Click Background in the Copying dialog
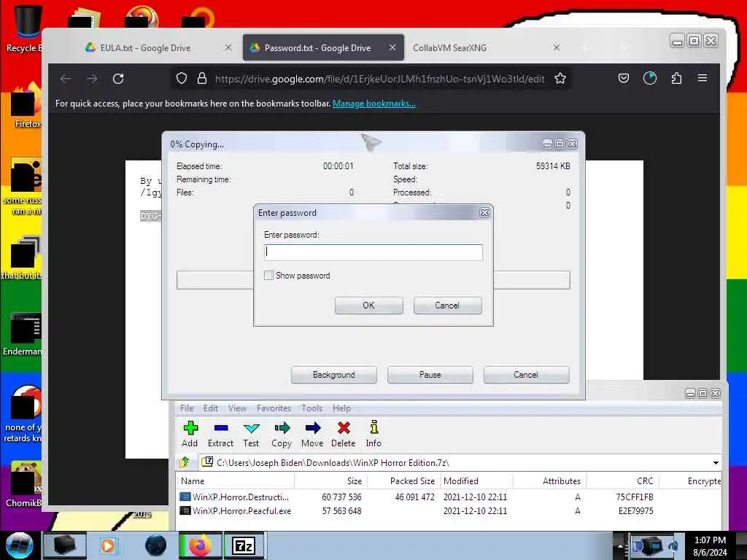Screen dimensions: 747x560 pos(334,375)
